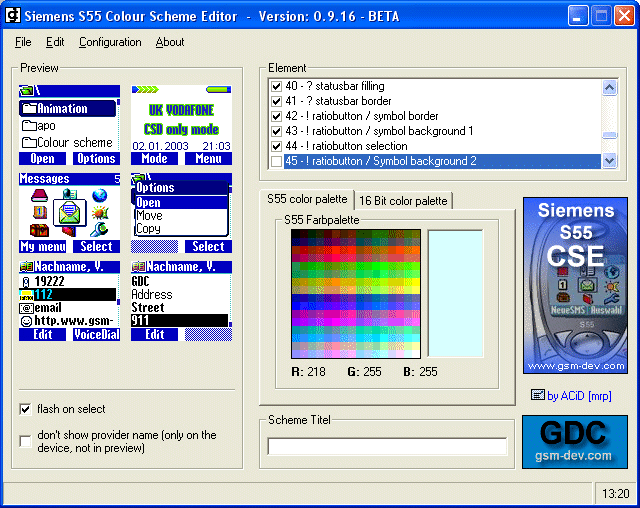Image resolution: width=640 pixels, height=508 pixels.
Task: Switch to 16 Bit color palette tab
Action: point(403,201)
